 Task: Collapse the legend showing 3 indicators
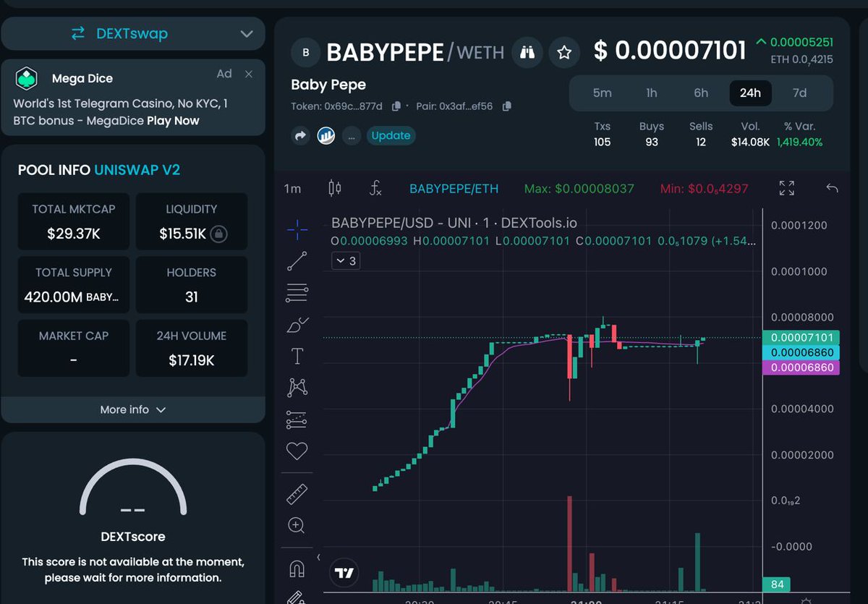(x=345, y=260)
